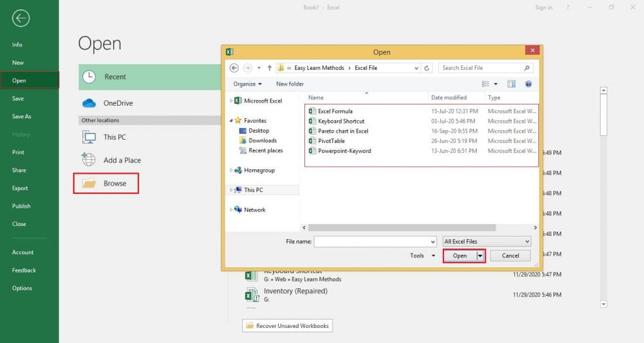Click the Add a Place globe icon
The height and width of the screenshot is (343, 644).
pos(88,159)
